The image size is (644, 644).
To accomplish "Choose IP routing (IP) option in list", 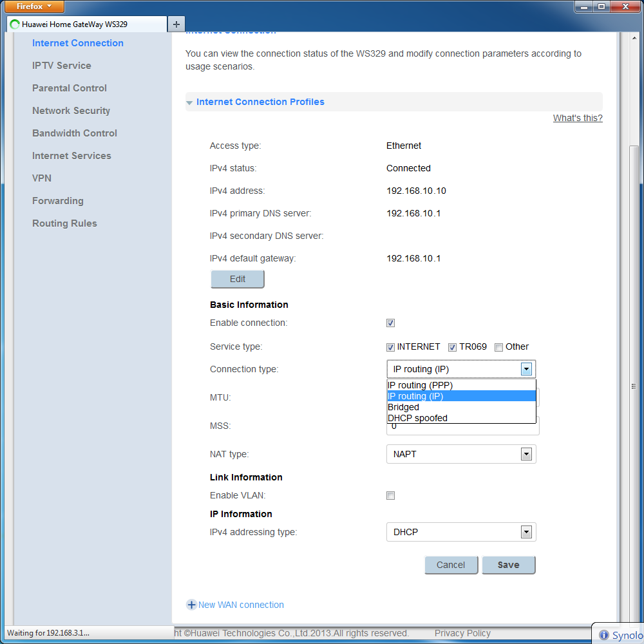I will [x=461, y=396].
